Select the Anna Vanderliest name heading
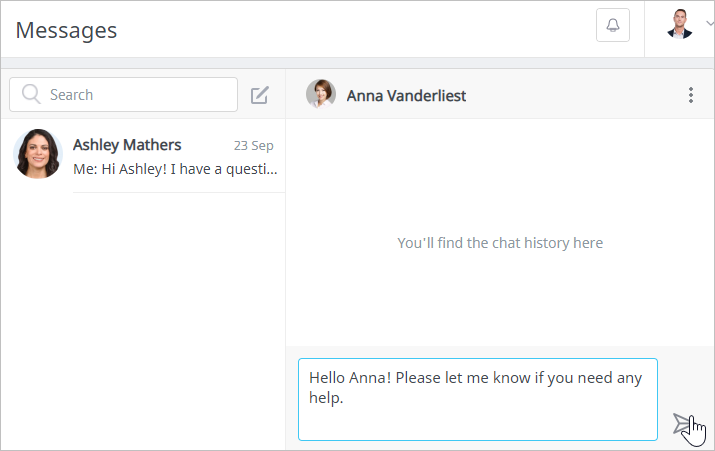 [x=406, y=96]
